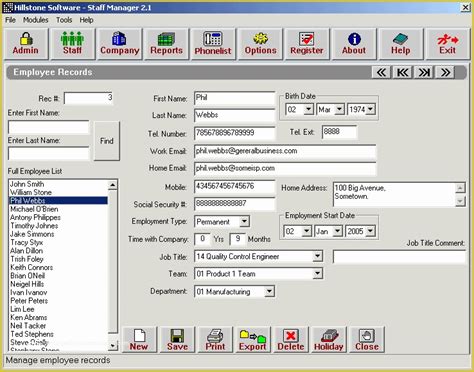Click Home Address scroll down arrow
The height and width of the screenshot is (372, 474).
(460, 201)
